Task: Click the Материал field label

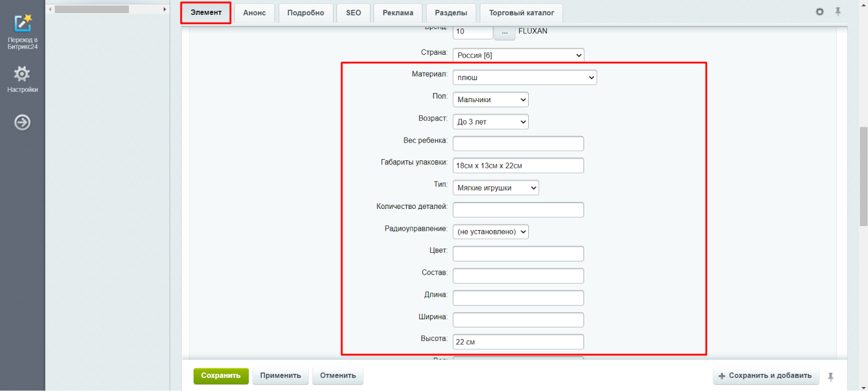Action: (x=430, y=74)
